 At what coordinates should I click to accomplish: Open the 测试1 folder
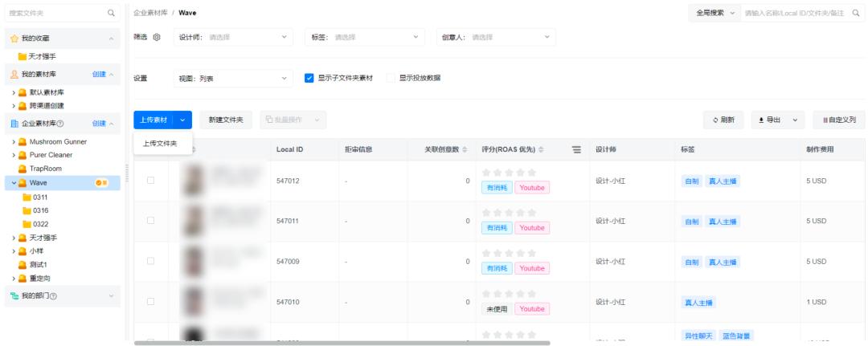pyautogui.click(x=39, y=265)
